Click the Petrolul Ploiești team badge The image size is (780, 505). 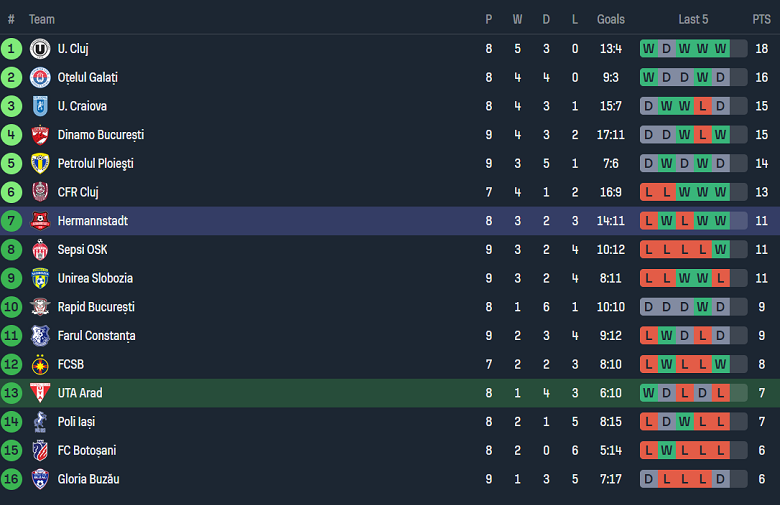coord(40,163)
